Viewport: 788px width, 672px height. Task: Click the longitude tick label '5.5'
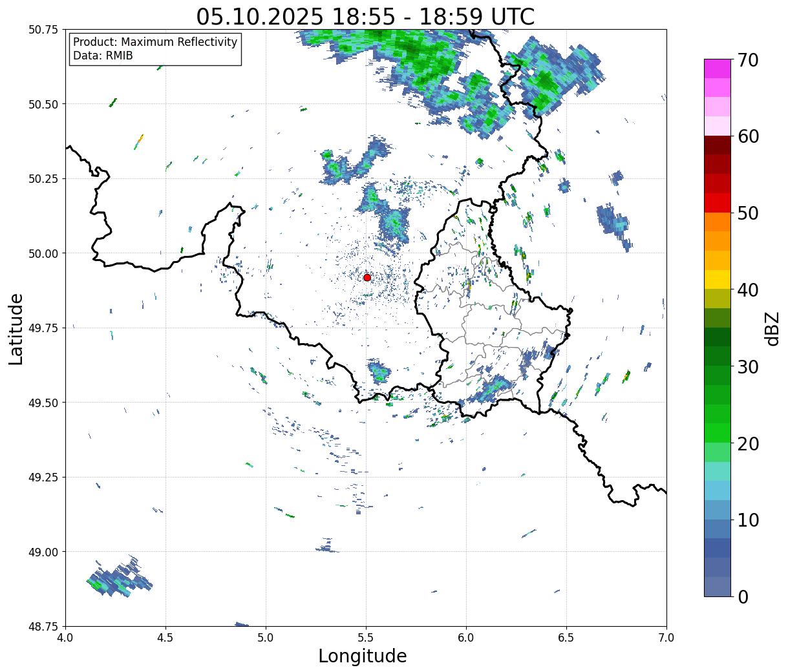[367, 638]
